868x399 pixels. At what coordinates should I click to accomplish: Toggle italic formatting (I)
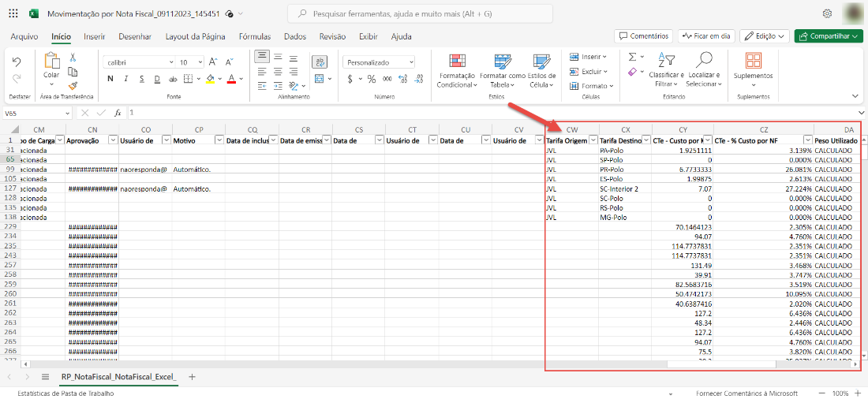[126, 79]
